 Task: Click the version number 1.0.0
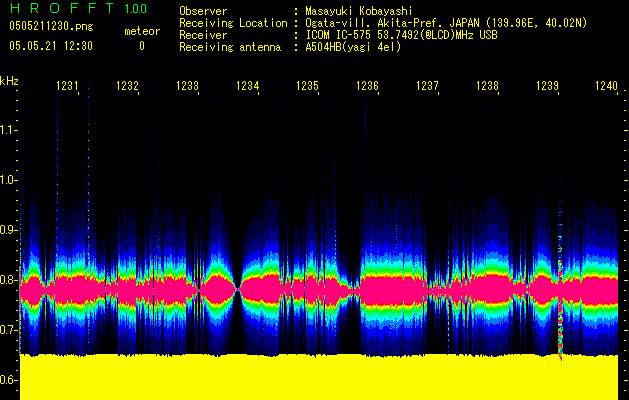tap(135, 9)
